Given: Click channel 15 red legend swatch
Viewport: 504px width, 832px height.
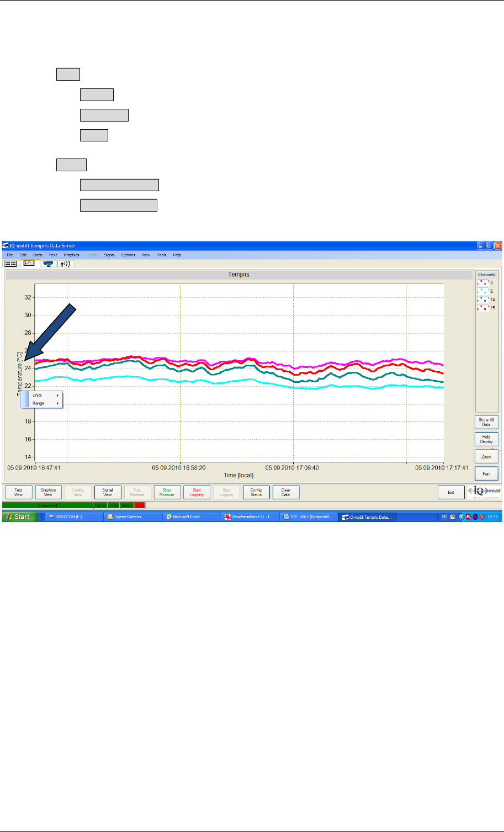Looking at the screenshot, I should (x=482, y=307).
